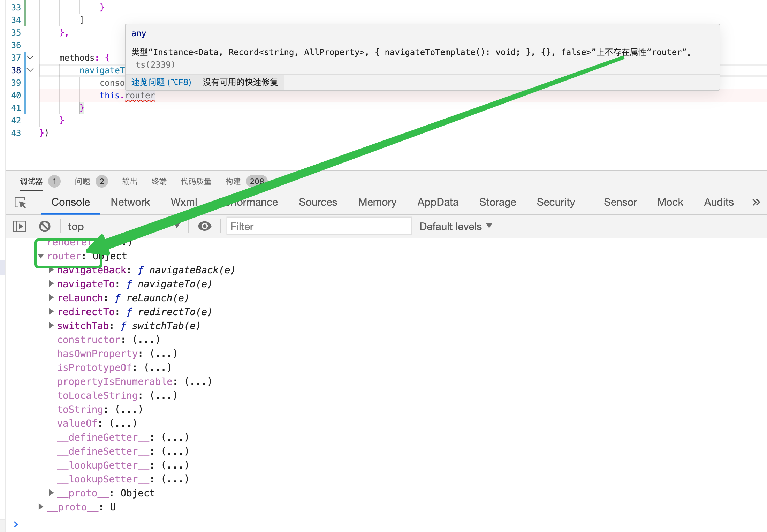Switch to the Network tab
767x532 pixels.
(x=130, y=202)
